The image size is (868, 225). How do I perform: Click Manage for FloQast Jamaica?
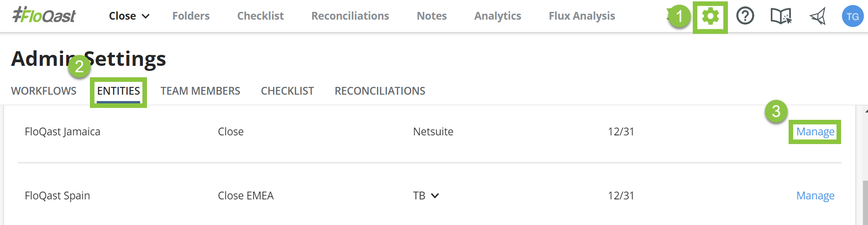point(815,132)
